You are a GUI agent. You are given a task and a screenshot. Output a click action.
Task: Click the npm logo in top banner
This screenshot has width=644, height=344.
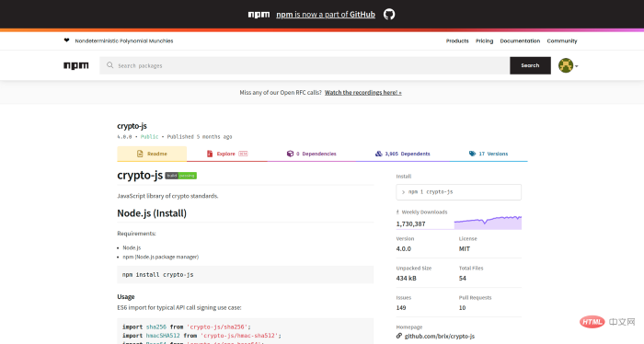[259, 15]
